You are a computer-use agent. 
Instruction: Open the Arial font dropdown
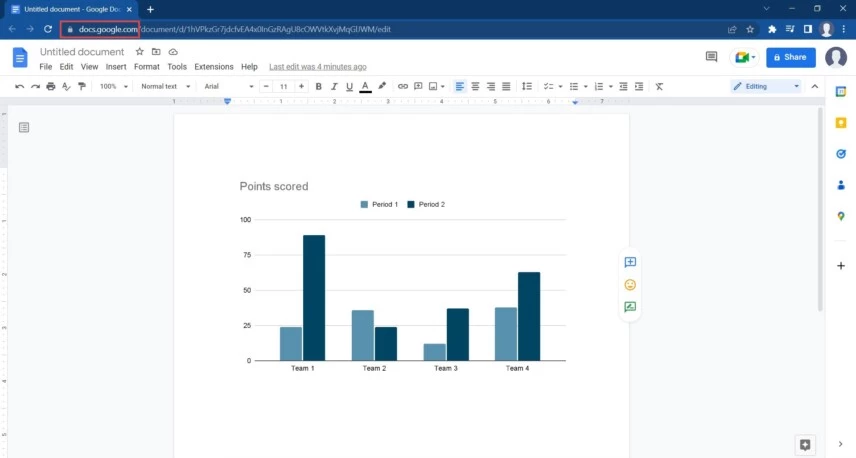[x=229, y=86]
